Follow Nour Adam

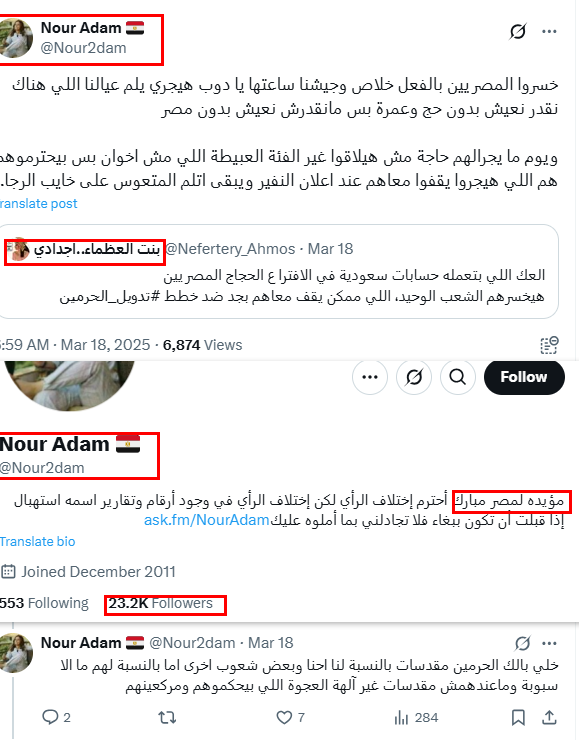pos(524,377)
